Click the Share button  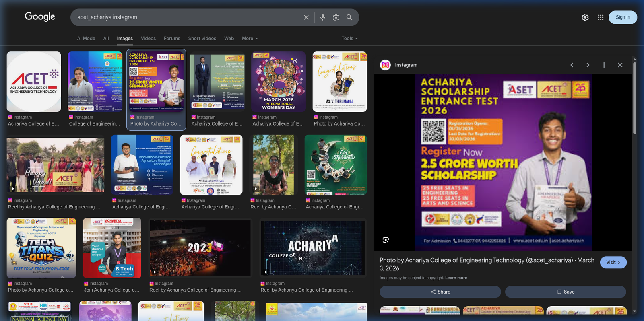[x=440, y=292]
